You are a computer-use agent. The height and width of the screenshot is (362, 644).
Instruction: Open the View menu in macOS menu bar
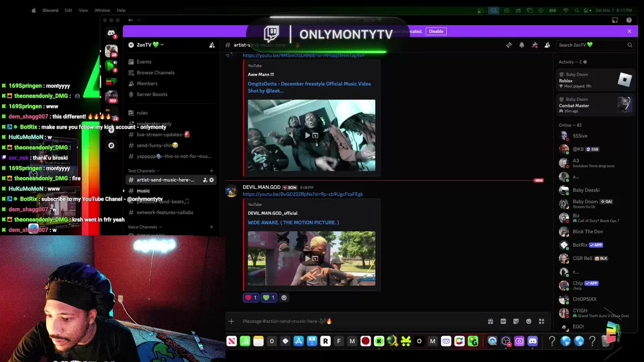tap(83, 10)
